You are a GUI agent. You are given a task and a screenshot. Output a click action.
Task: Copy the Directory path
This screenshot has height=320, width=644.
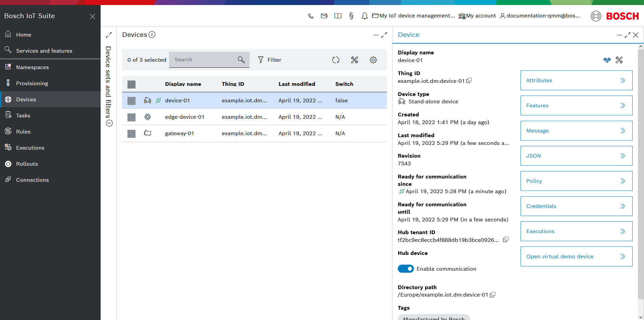(492, 295)
